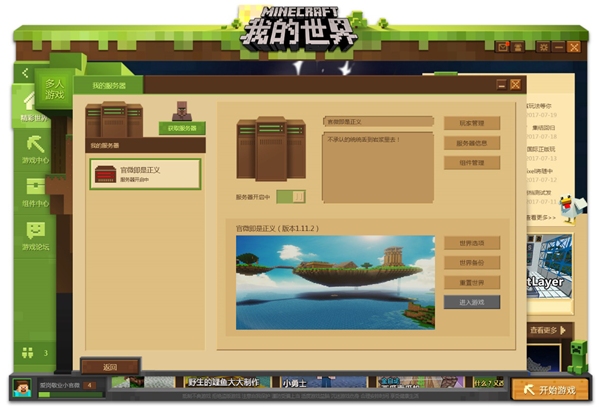600x407 pixels.
Task: Switch to the 多人游戏 tab
Action: [54, 89]
